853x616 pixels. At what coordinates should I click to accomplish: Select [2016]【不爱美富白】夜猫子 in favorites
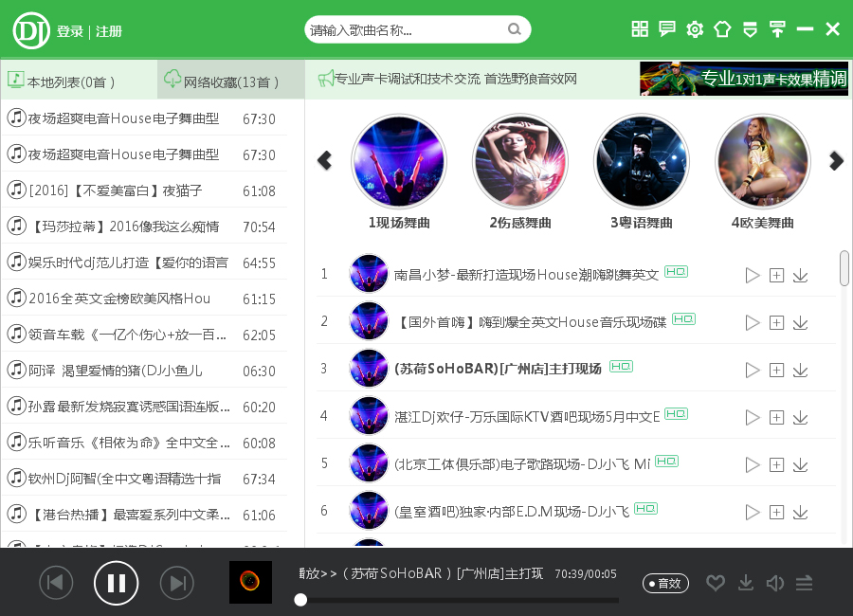[x=144, y=190]
